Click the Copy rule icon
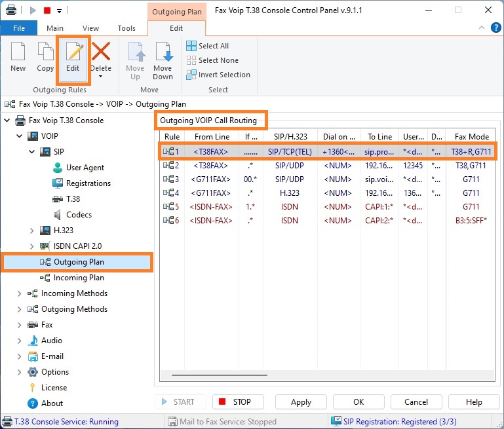 point(45,51)
